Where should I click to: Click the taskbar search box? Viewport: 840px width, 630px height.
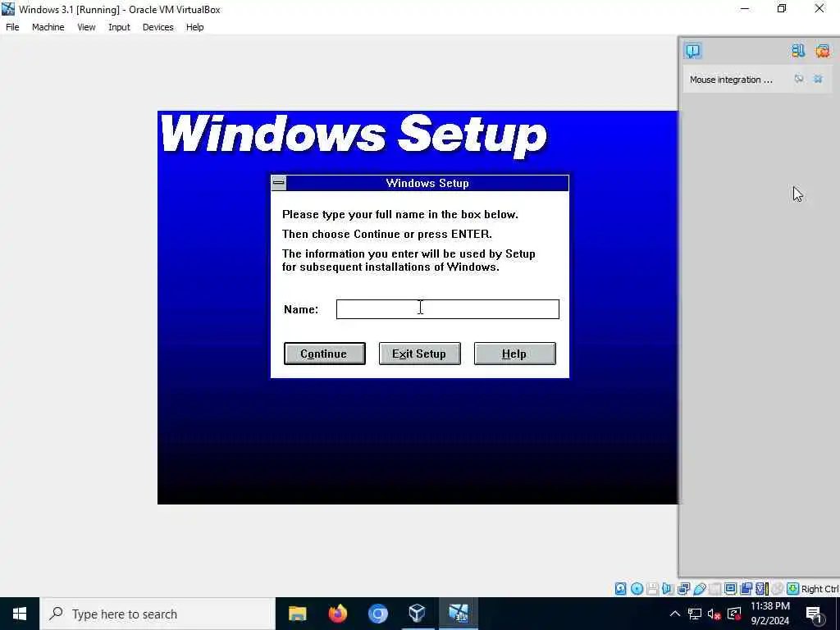157,614
